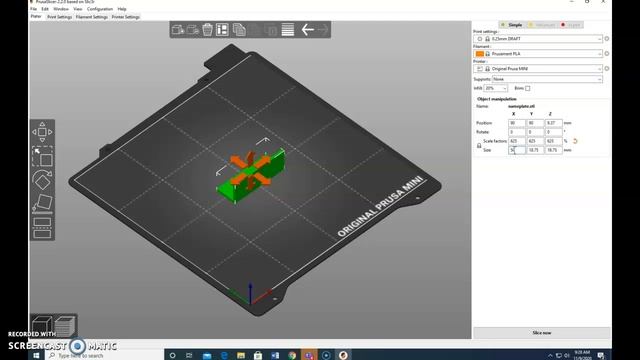The image size is (640, 360).
Task: Click the Copy objects icon
Action: [x=239, y=30]
